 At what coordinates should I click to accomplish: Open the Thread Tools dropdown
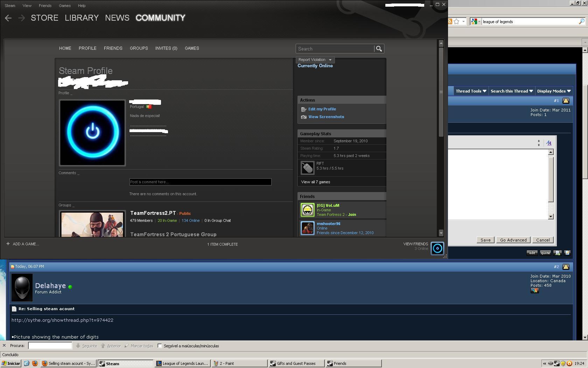tap(471, 91)
